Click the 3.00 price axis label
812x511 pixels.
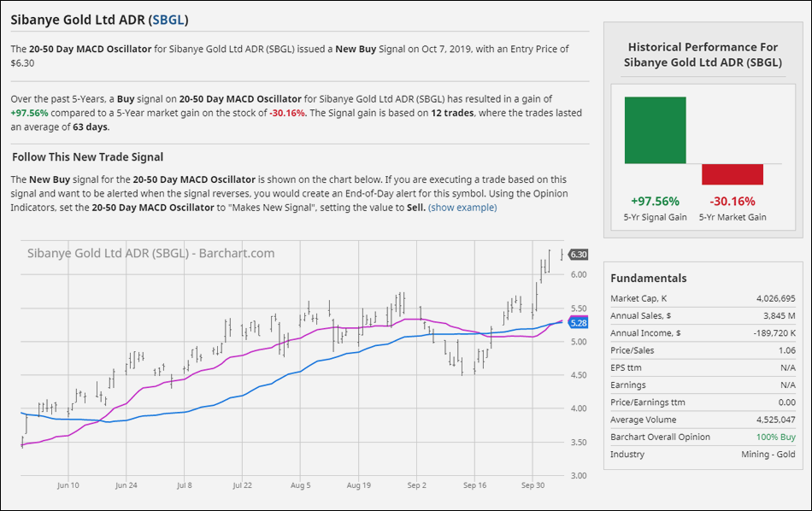coord(579,476)
